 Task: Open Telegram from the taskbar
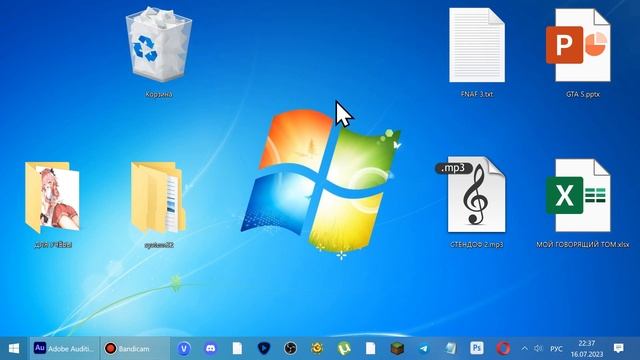(x=424, y=349)
